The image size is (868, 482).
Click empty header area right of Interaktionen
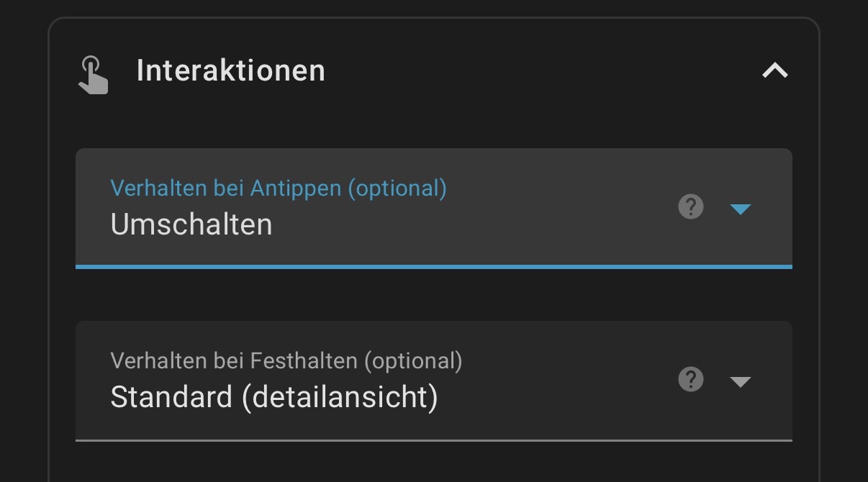click(x=540, y=71)
